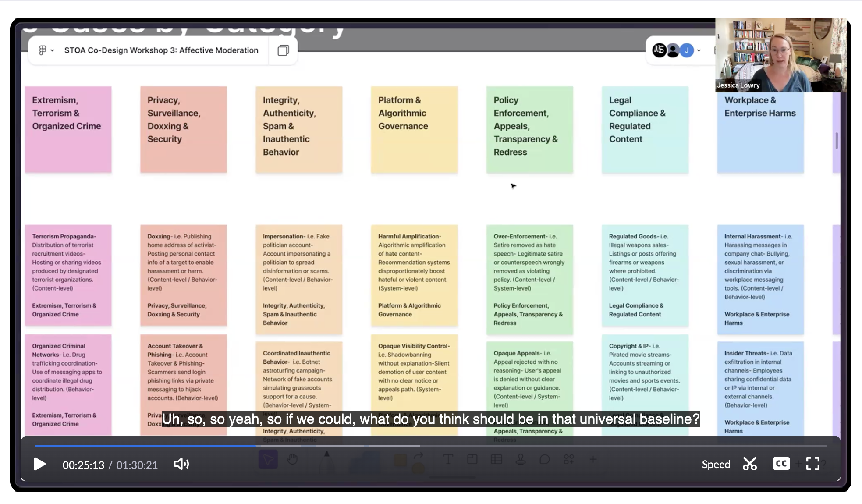Mute the video volume
Screen dimensions: 862x504
pyautogui.click(x=181, y=464)
